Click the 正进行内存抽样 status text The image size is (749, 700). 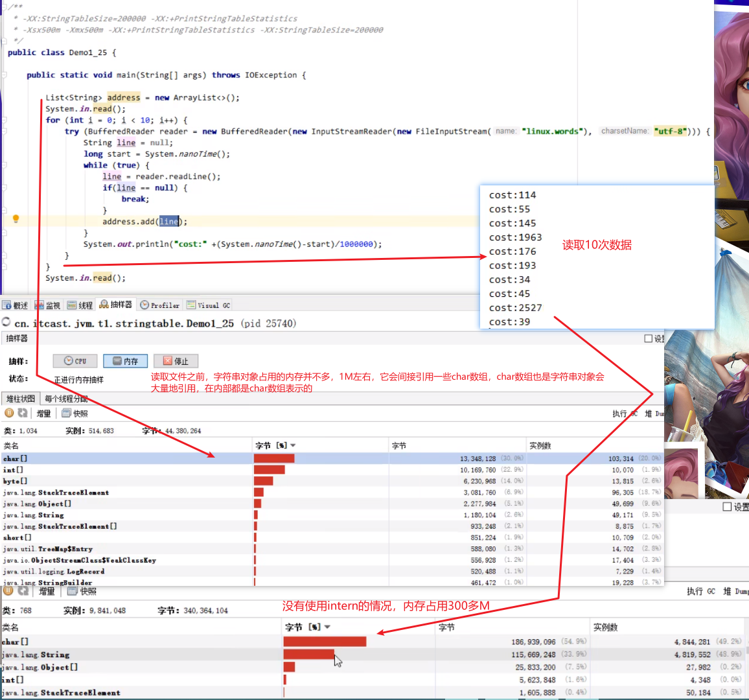pyautogui.click(x=78, y=379)
